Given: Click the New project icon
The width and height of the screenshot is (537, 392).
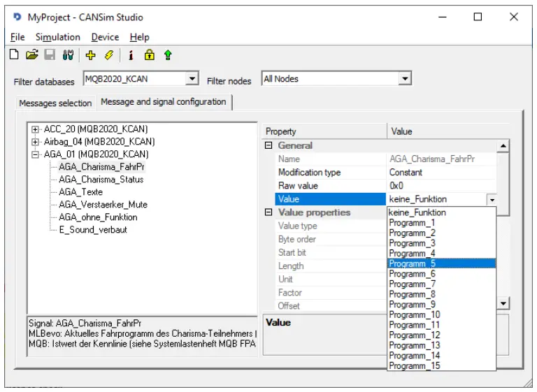Looking at the screenshot, I should point(14,55).
